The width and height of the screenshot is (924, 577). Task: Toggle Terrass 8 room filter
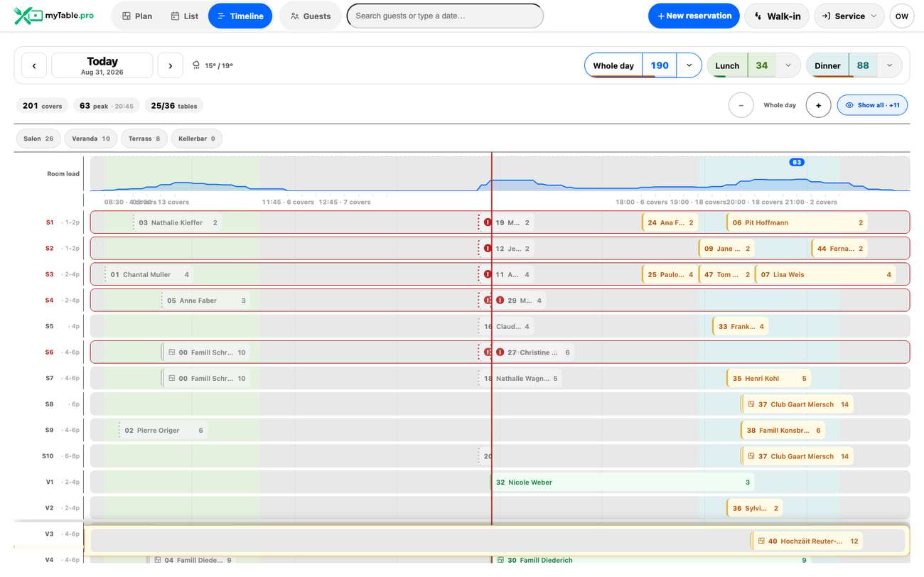pyautogui.click(x=144, y=139)
